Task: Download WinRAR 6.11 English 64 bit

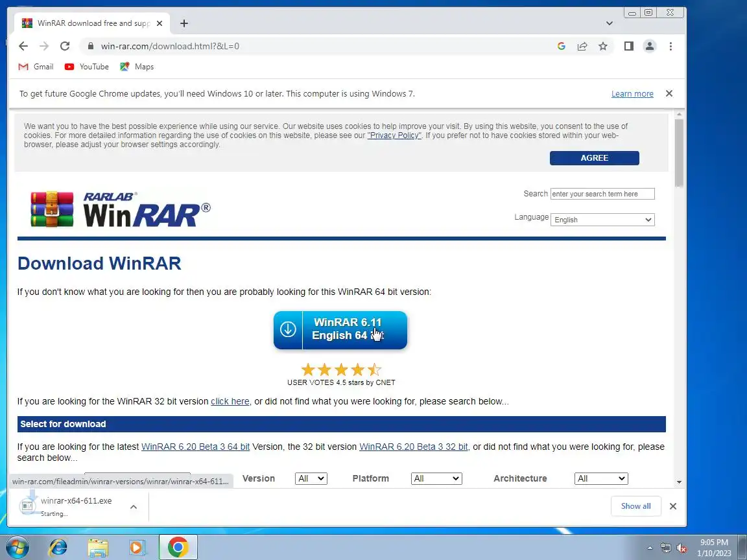Action: click(x=340, y=329)
